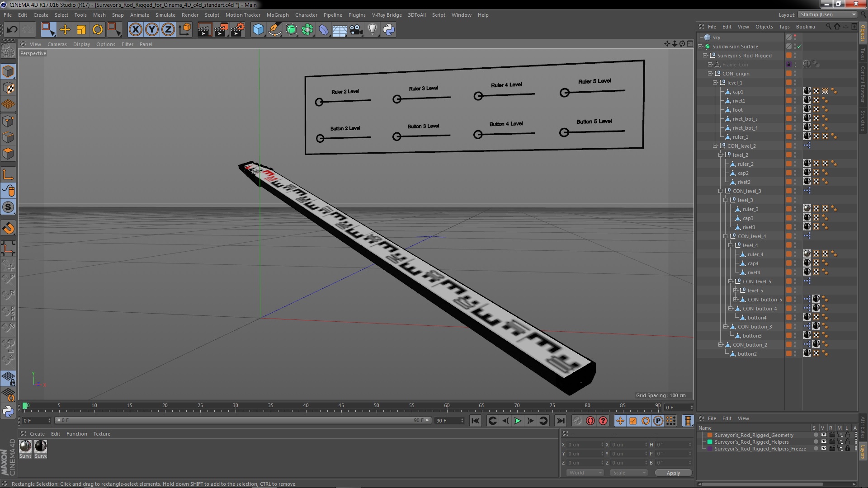Open the vertical Takes tab
868x488 pixels.
tap(863, 54)
